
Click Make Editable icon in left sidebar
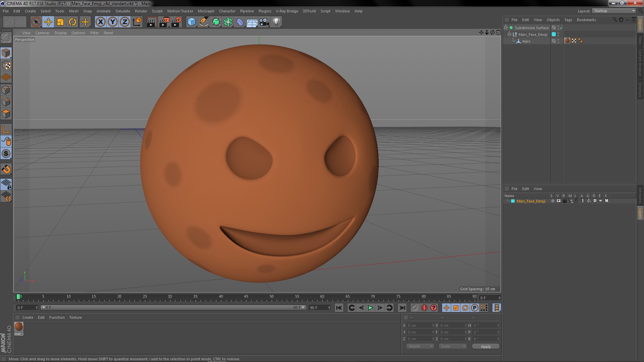[6, 38]
